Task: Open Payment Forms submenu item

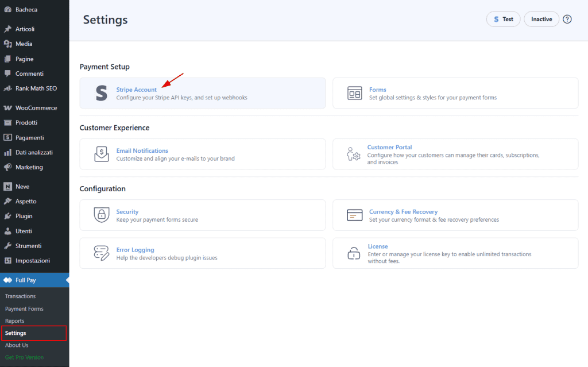Action: [24, 308]
